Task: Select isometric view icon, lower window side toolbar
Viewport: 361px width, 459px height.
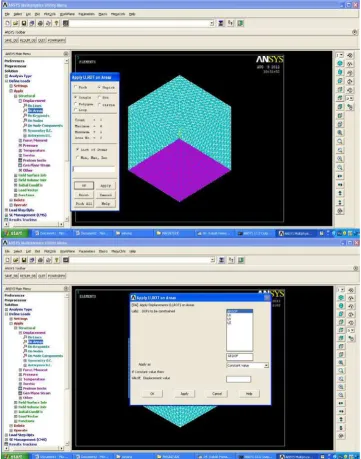Action: [x=341, y=297]
